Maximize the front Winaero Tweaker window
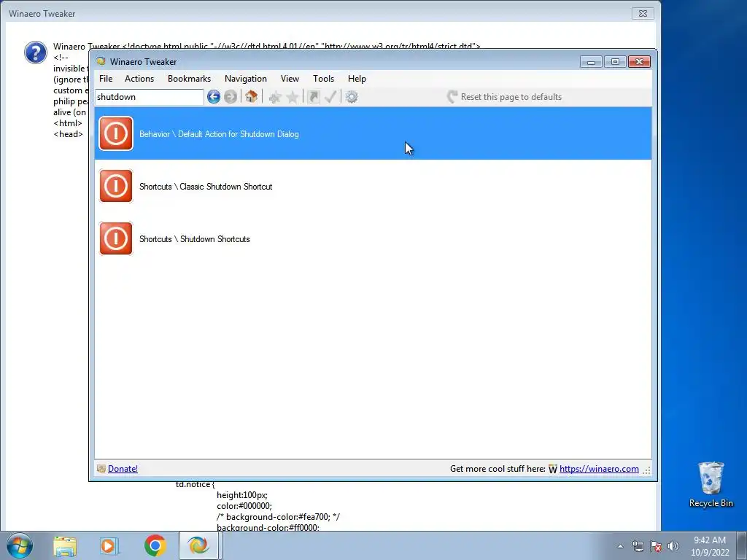747x560 pixels. [x=615, y=62]
